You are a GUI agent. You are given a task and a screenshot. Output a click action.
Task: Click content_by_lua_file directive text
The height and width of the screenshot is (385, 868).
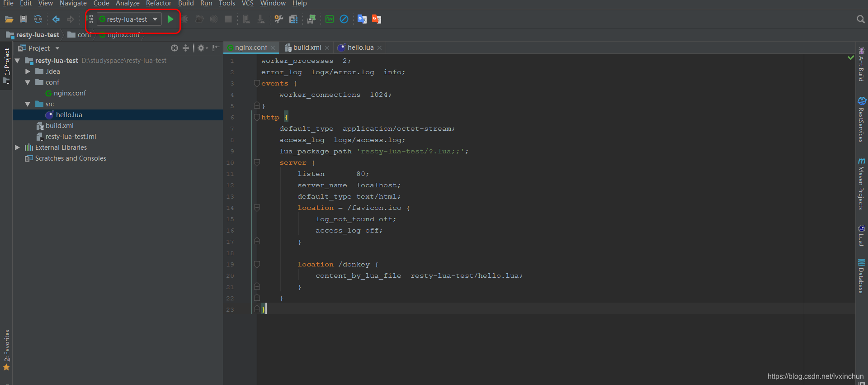pos(359,276)
